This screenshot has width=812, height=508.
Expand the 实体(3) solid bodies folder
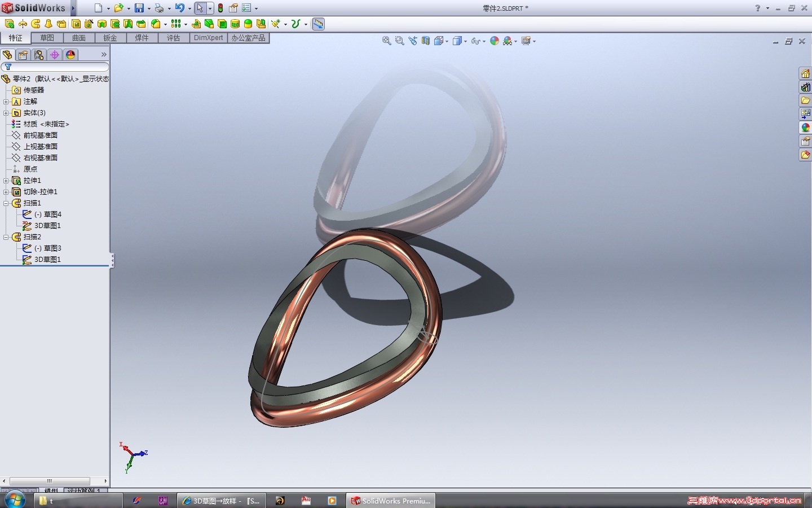pyautogui.click(x=6, y=113)
